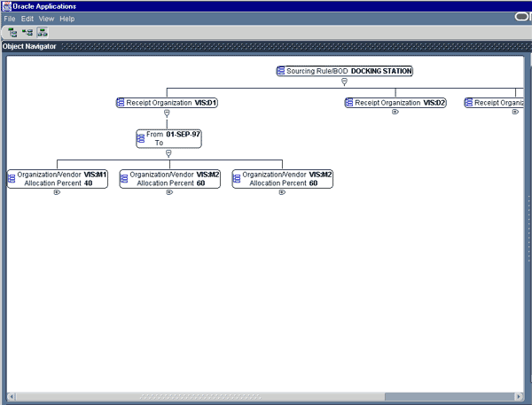This screenshot has width=532, height=405.
Task: Open the File menu
Action: (x=10, y=19)
